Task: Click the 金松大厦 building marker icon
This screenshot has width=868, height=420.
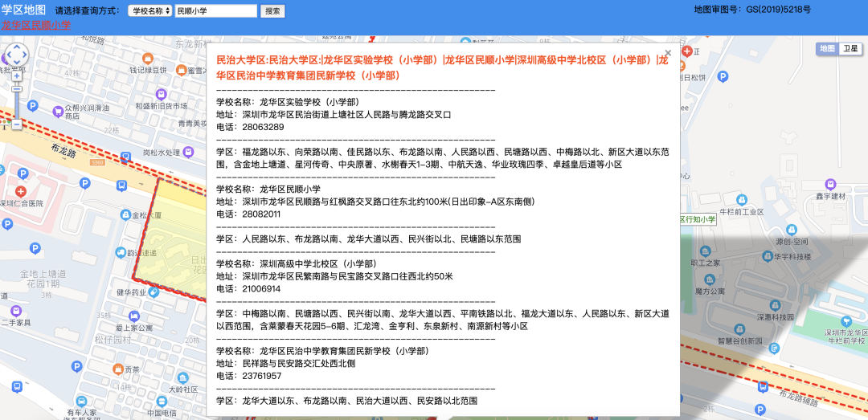Action: pyautogui.click(x=124, y=214)
